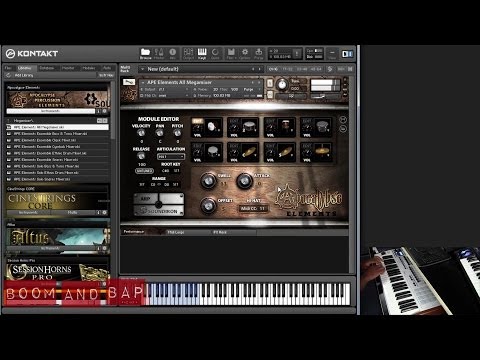The image size is (480, 360).
Task: Toggle the Keyb on-screen keyboard icon
Action: click(202, 53)
